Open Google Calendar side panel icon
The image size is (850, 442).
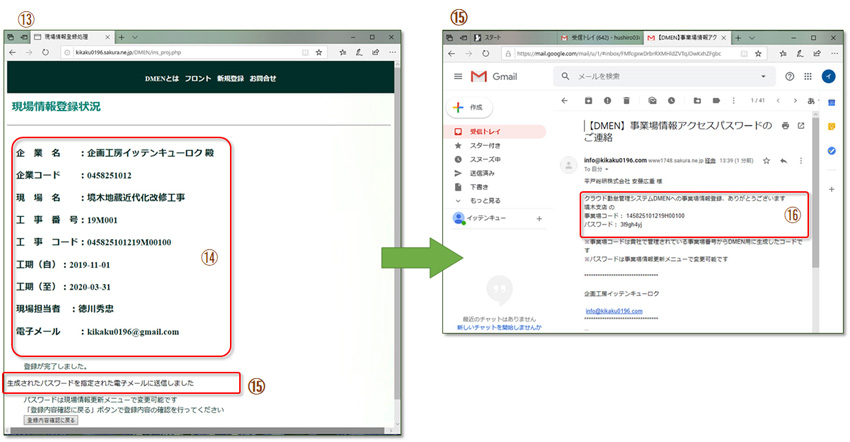pyautogui.click(x=832, y=103)
